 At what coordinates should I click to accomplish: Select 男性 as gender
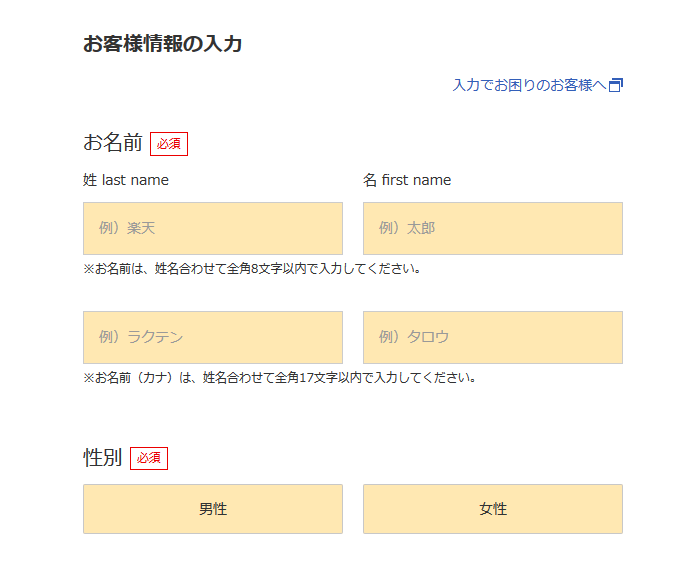pyautogui.click(x=213, y=509)
